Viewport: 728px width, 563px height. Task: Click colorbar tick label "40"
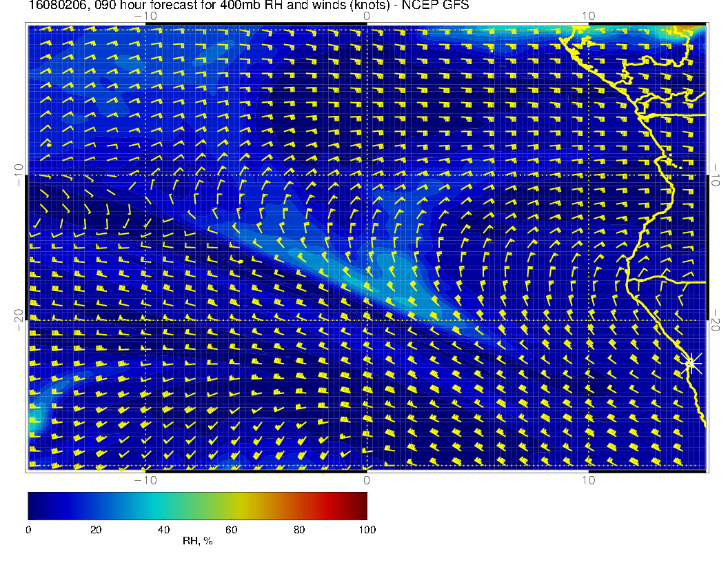[163, 530]
